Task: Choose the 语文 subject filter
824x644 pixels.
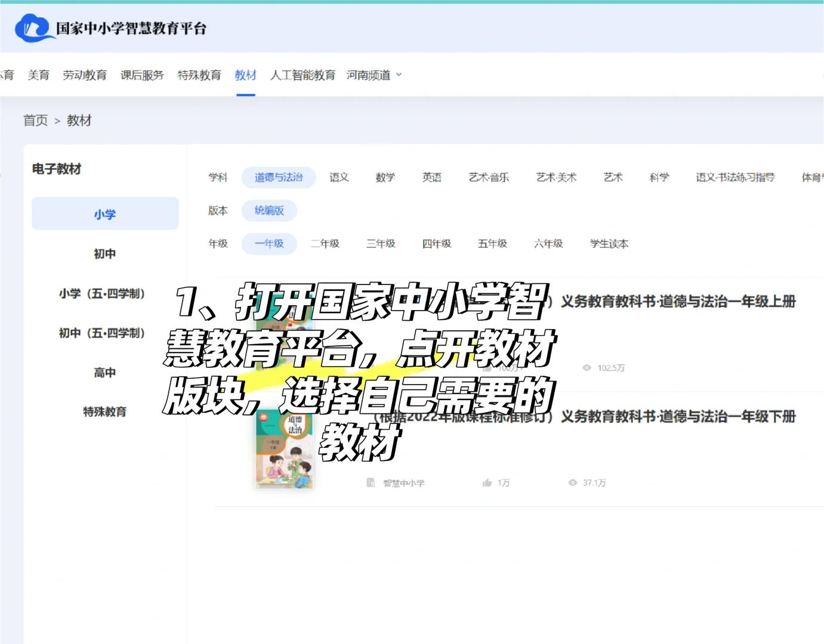Action: coord(339,177)
